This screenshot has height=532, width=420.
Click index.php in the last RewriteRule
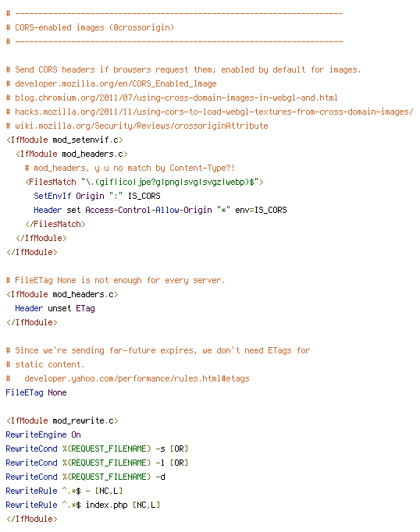tap(107, 505)
